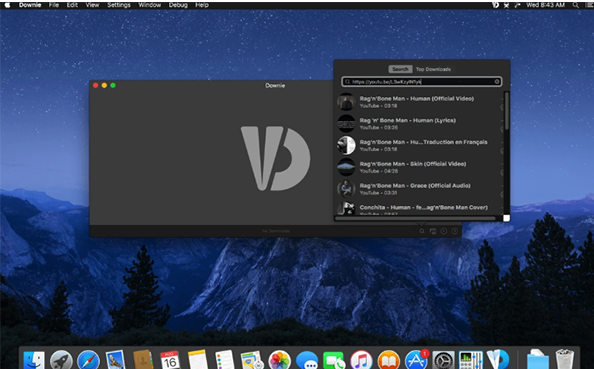
Task: Click the vertical scrollbar of search results
Action: 507,111
